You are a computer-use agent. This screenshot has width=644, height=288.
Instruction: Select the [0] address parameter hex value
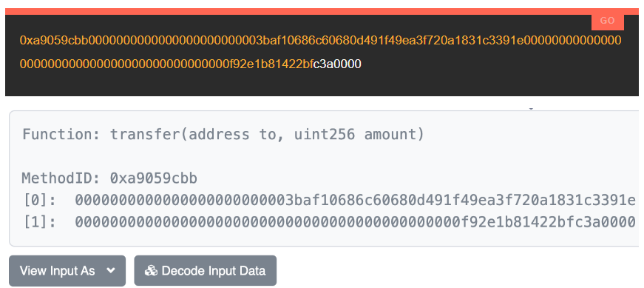click(355, 201)
